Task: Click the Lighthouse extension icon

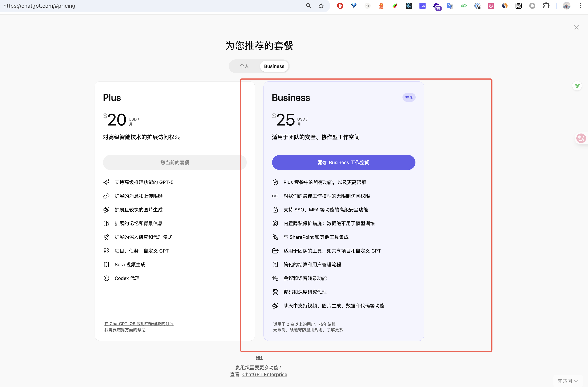Action: coord(381,6)
